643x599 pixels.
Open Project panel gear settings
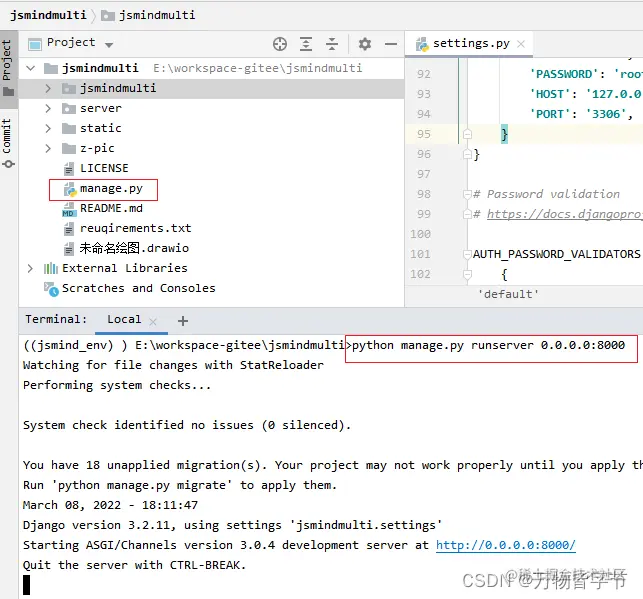click(x=365, y=44)
